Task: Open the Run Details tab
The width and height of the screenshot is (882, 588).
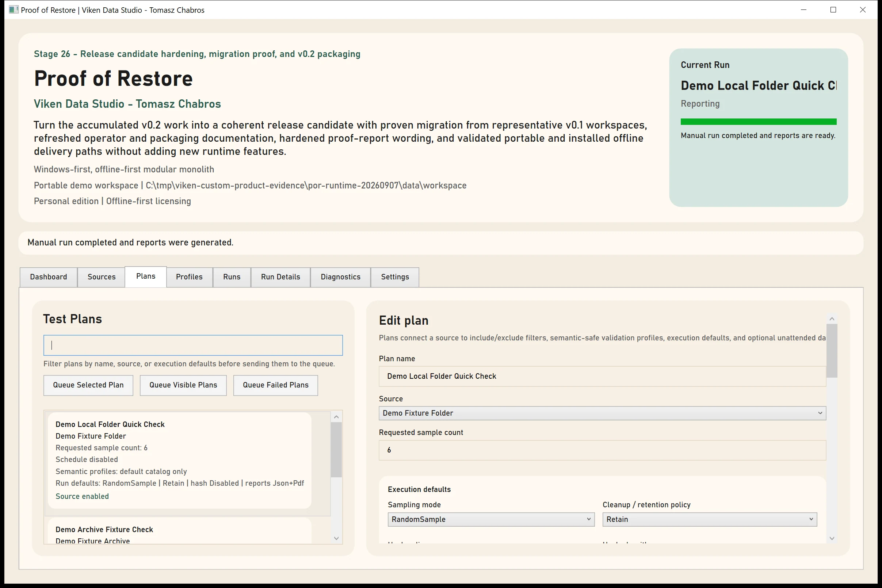Action: (280, 277)
